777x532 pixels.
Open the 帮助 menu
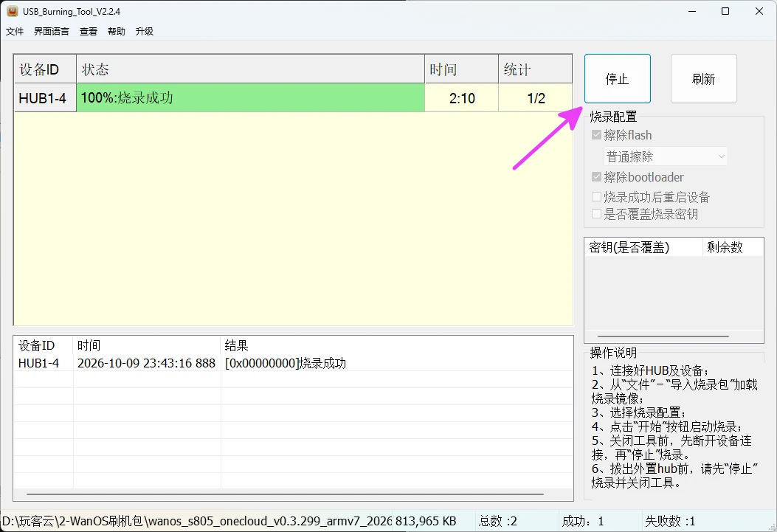(117, 31)
